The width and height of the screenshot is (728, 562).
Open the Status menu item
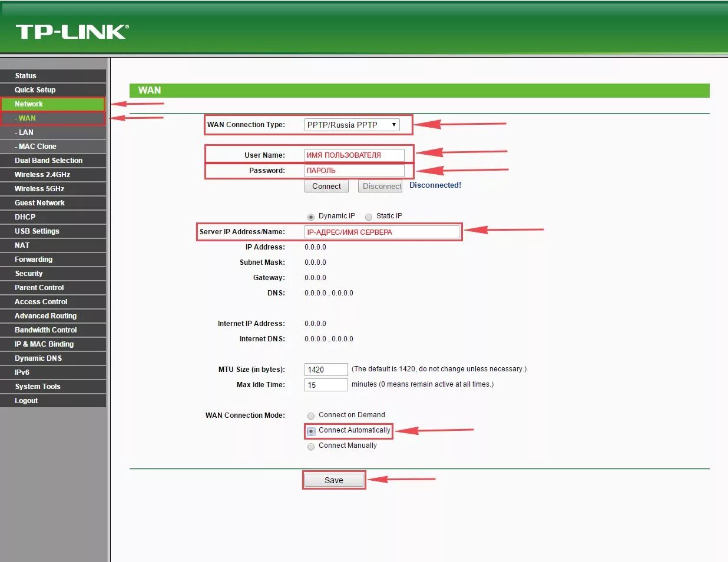[53, 76]
